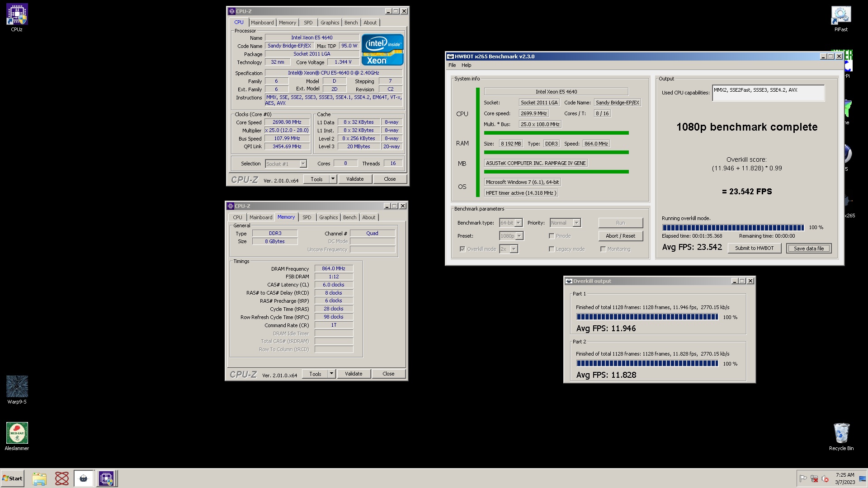The width and height of the screenshot is (868, 488).
Task: Click Save data file button
Action: (809, 248)
